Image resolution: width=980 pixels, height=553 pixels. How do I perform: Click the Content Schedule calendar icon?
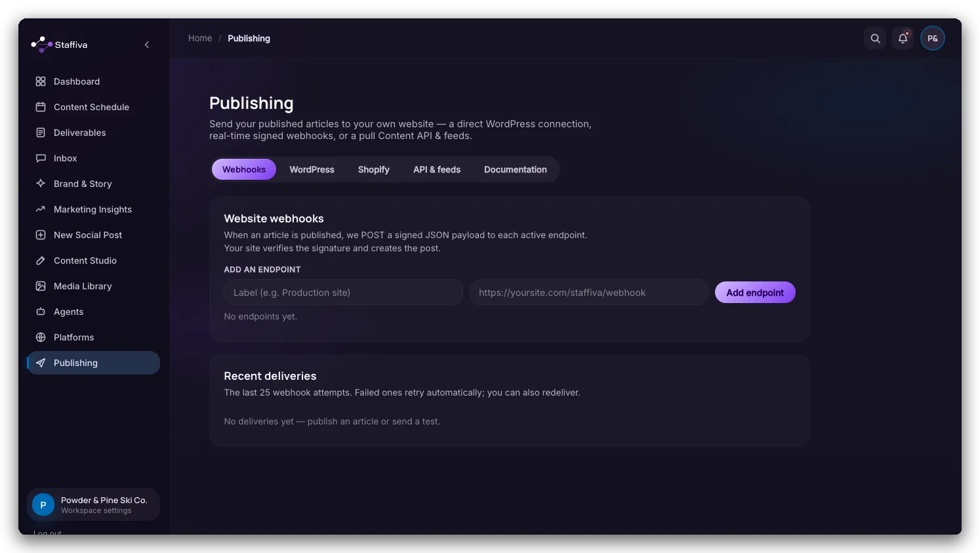[x=41, y=107]
